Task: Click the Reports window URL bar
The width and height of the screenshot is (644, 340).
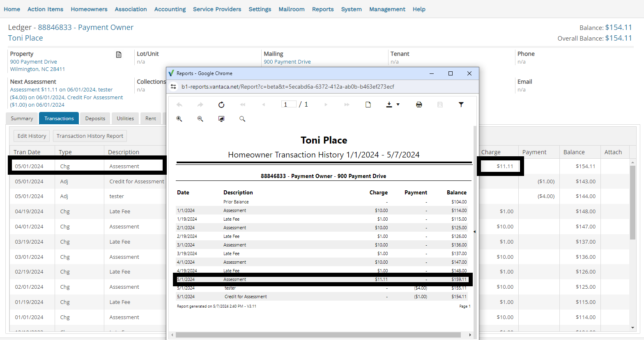Action: pos(287,87)
